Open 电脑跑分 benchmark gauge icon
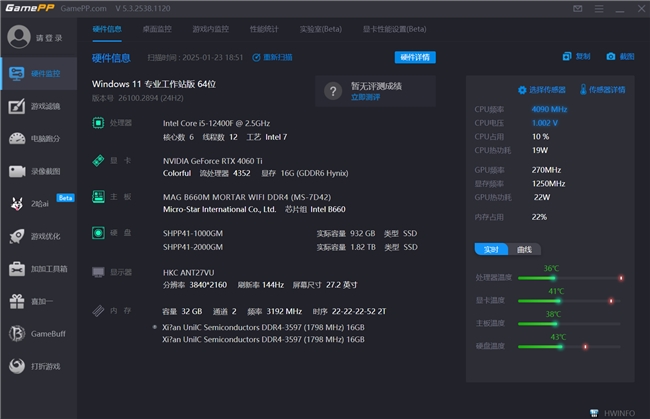Viewport: 650px width, 419px height. coord(17,138)
